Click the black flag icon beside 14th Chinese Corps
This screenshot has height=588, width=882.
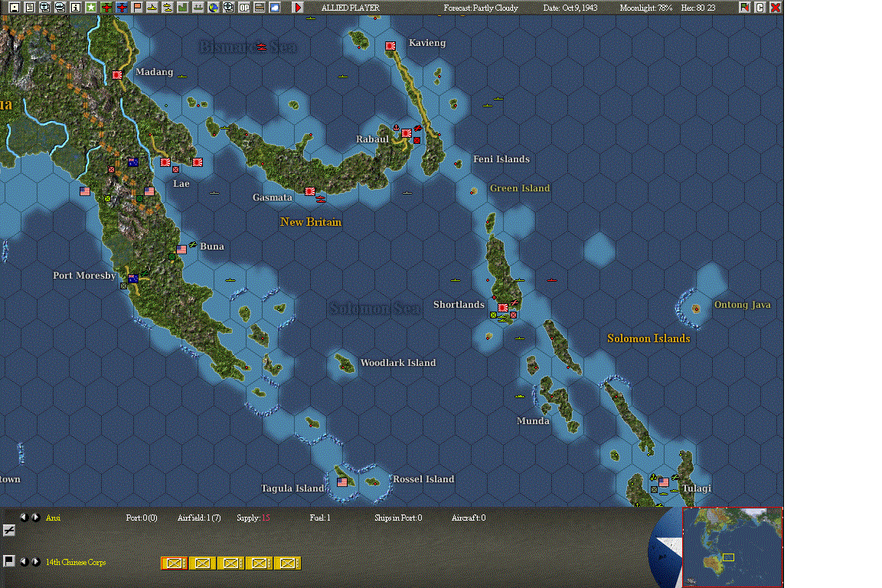(x=9, y=561)
